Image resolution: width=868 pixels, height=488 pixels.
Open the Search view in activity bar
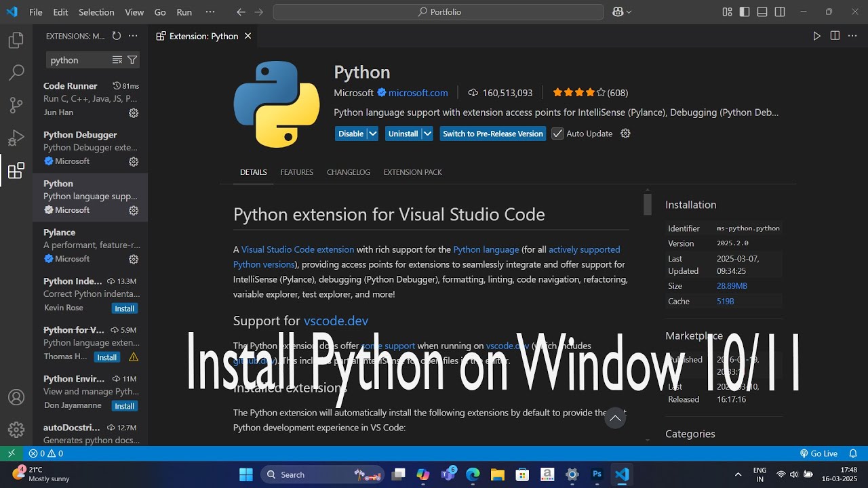(16, 73)
